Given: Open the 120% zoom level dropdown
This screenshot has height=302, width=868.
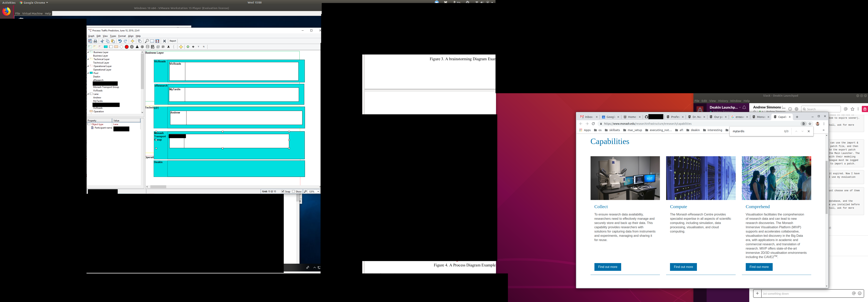Looking at the screenshot, I should [x=318, y=192].
